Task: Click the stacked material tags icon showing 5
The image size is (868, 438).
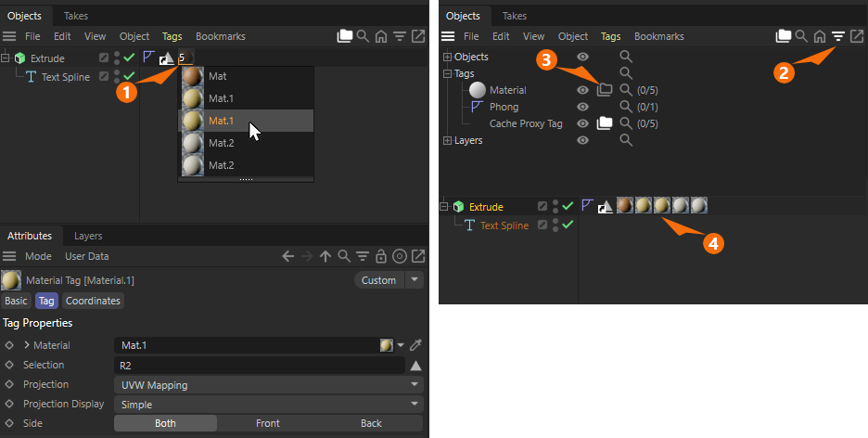Action: [x=185, y=57]
